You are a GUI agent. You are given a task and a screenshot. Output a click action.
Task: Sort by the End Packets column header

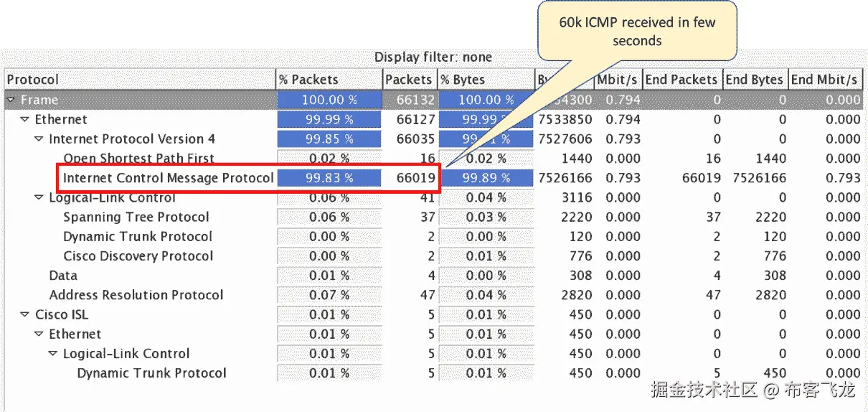(x=681, y=80)
